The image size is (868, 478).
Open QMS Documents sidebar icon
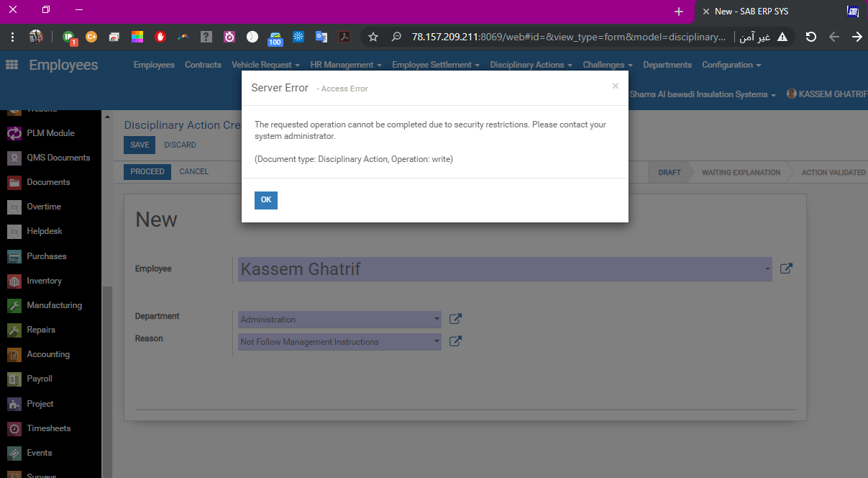point(14,158)
